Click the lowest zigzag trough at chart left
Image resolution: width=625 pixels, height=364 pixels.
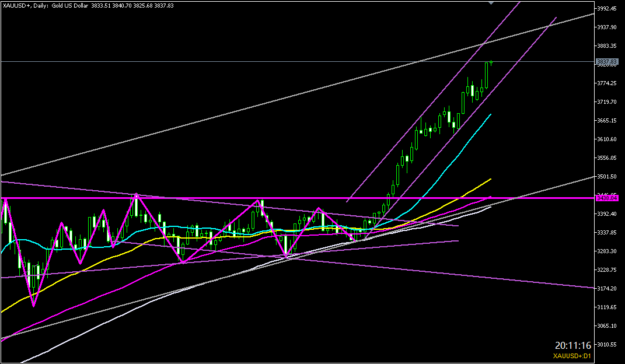33,304
